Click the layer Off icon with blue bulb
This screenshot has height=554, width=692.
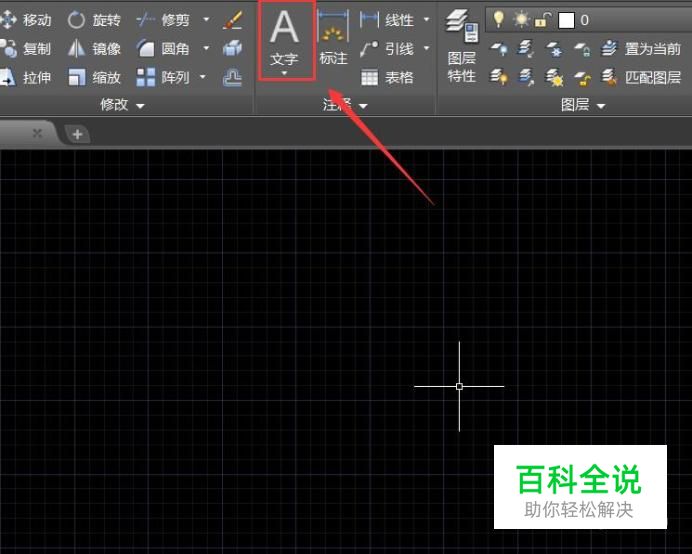pyautogui.click(x=499, y=49)
